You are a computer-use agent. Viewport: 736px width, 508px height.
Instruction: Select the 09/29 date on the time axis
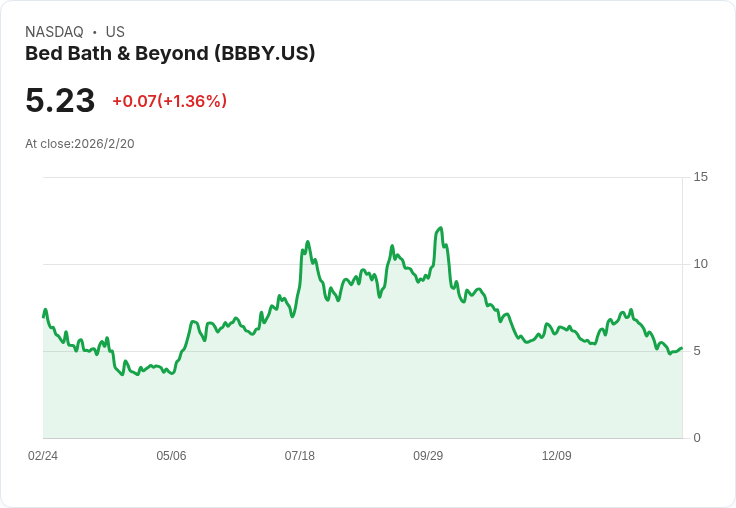(428, 456)
